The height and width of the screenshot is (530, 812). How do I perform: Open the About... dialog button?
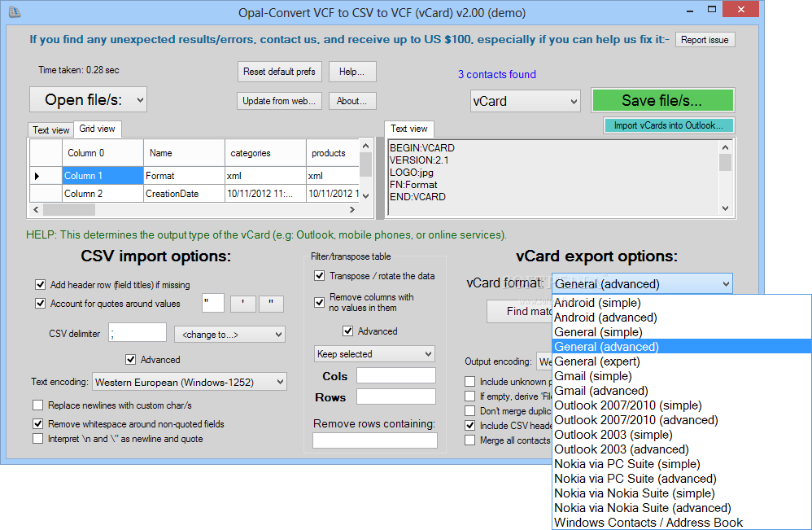351,101
